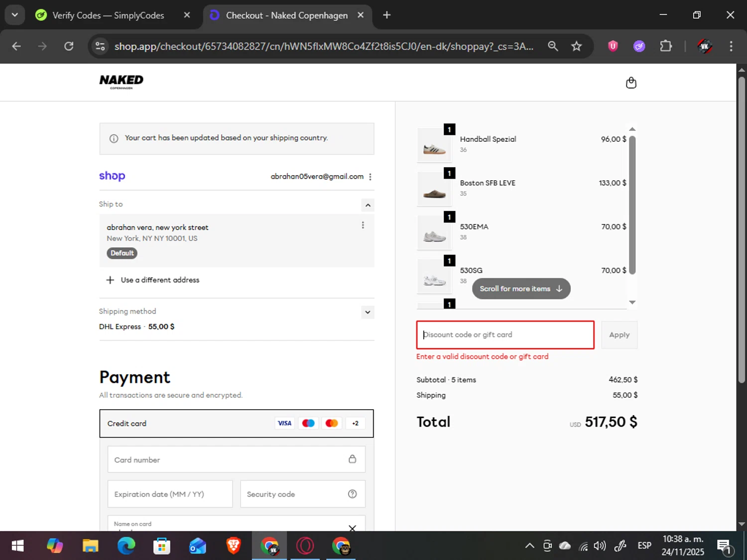747x560 pixels.
Task: Click the order items list scrollbar thumb
Action: (x=632, y=205)
